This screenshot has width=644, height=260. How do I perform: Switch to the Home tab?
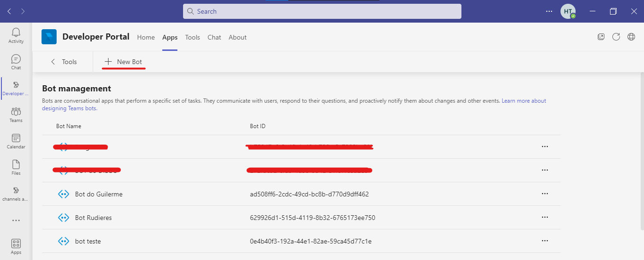[x=146, y=37]
